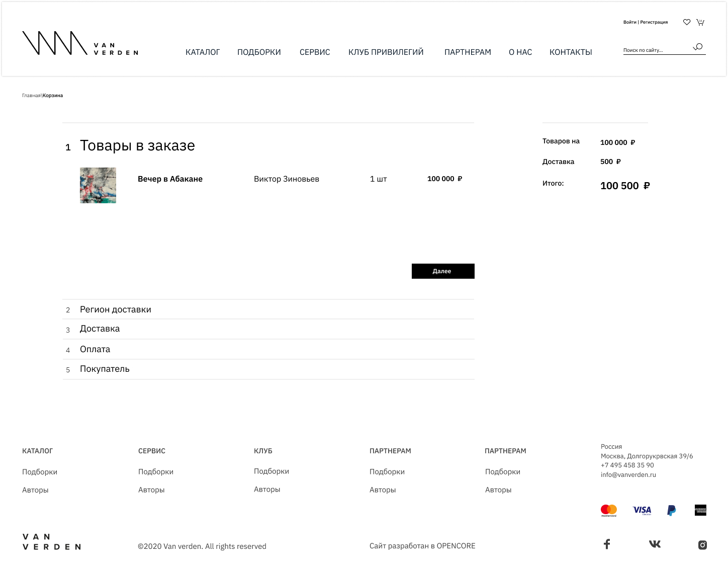Click the phone number +7 495 458 35 90
Image resolution: width=728 pixels, height=570 pixels.
(627, 465)
